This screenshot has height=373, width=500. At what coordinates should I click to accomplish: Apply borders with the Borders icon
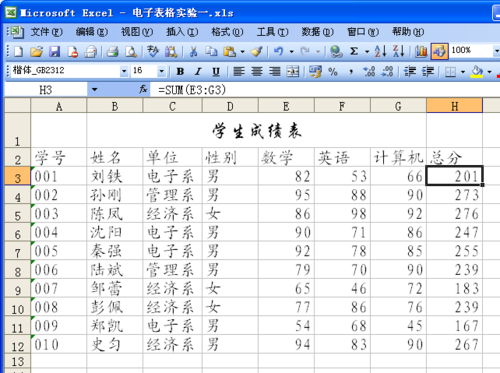[450, 71]
